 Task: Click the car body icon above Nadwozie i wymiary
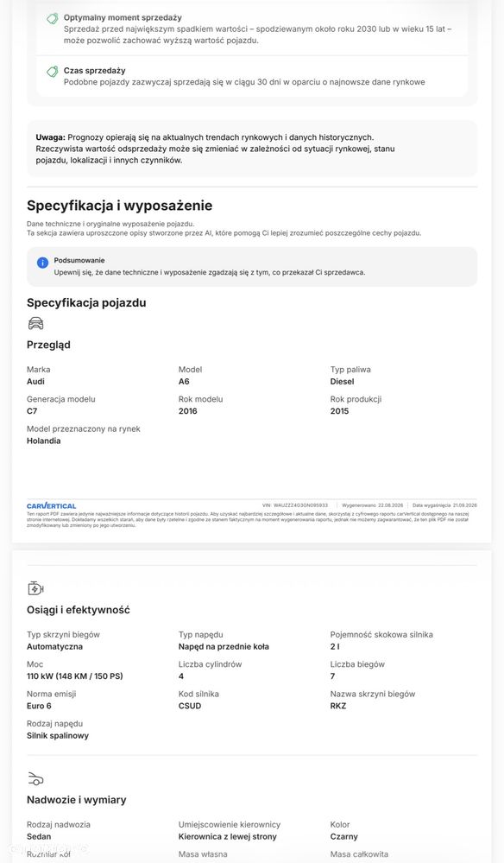coord(35,779)
